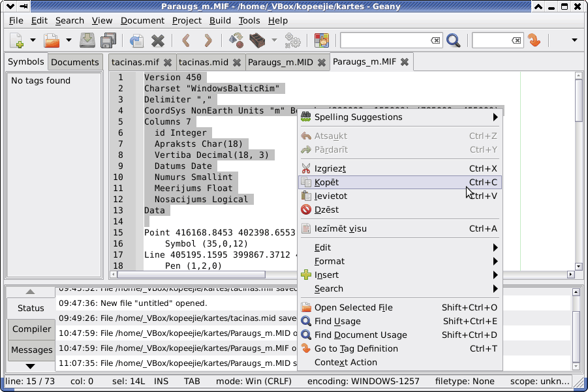Choose Go to Tag Definition
The image size is (588, 392).
(x=400, y=349)
